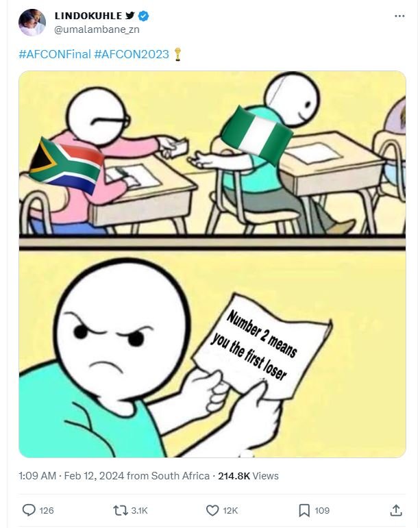
Task: Click the 126 replies count
Action: tap(47, 510)
